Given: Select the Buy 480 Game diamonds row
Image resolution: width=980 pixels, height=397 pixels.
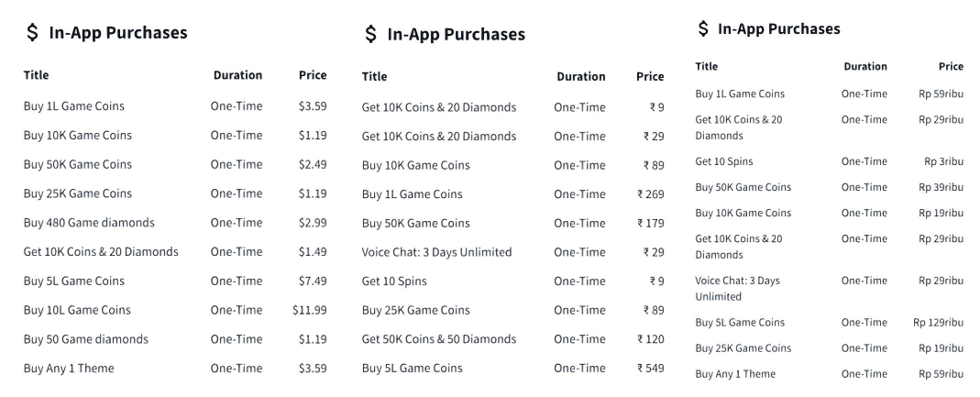Looking at the screenshot, I should click(175, 223).
